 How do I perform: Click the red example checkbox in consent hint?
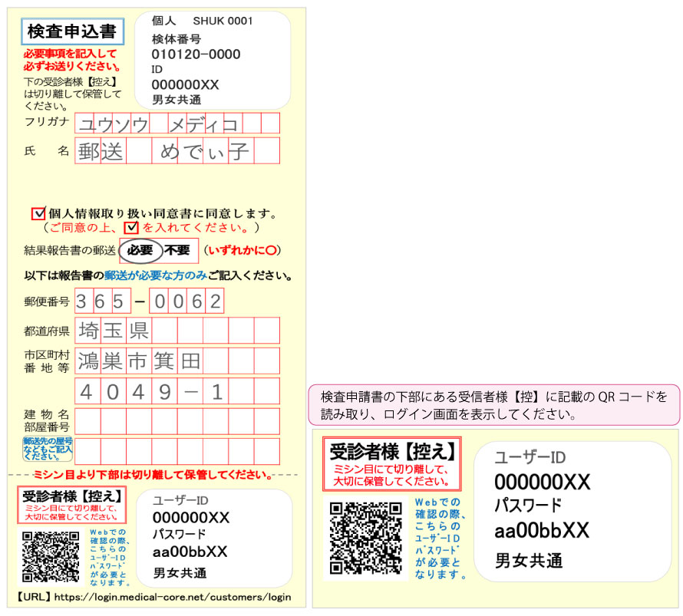131,228
